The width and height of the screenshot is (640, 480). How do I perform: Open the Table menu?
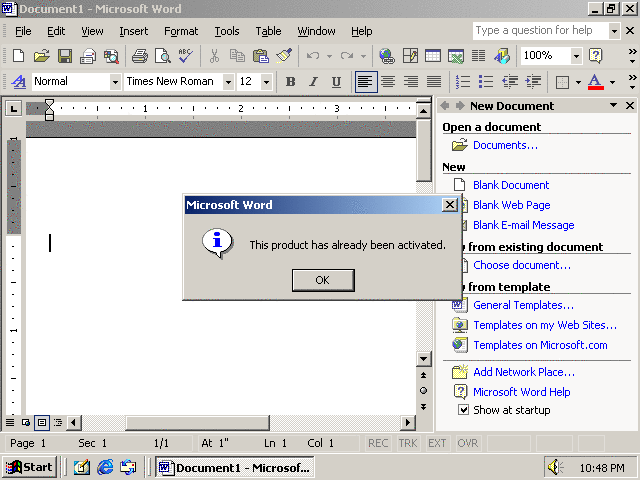point(268,31)
